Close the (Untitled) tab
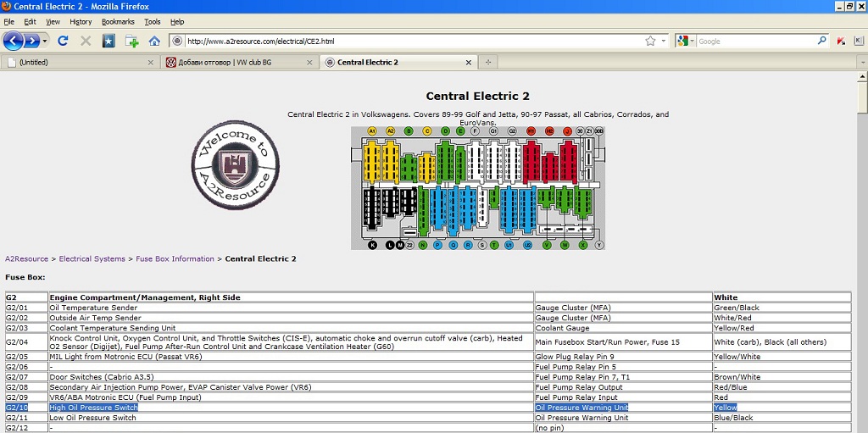 [x=151, y=62]
